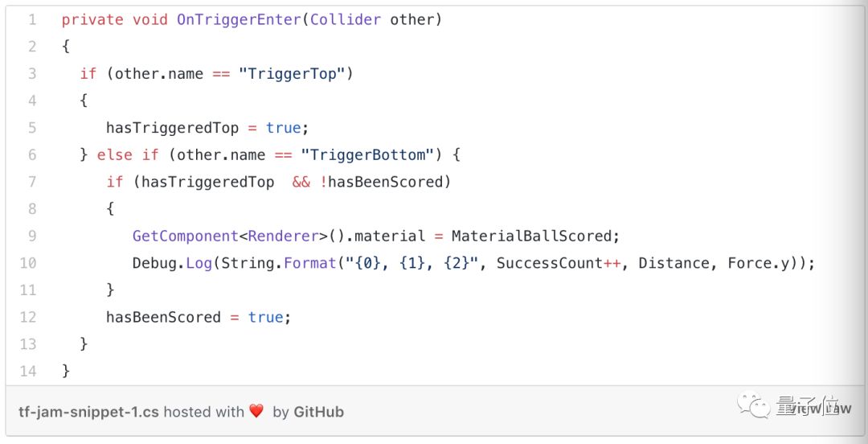Image resolution: width=868 pixels, height=444 pixels.
Task: Select line number 14 in gutter
Action: point(28,371)
